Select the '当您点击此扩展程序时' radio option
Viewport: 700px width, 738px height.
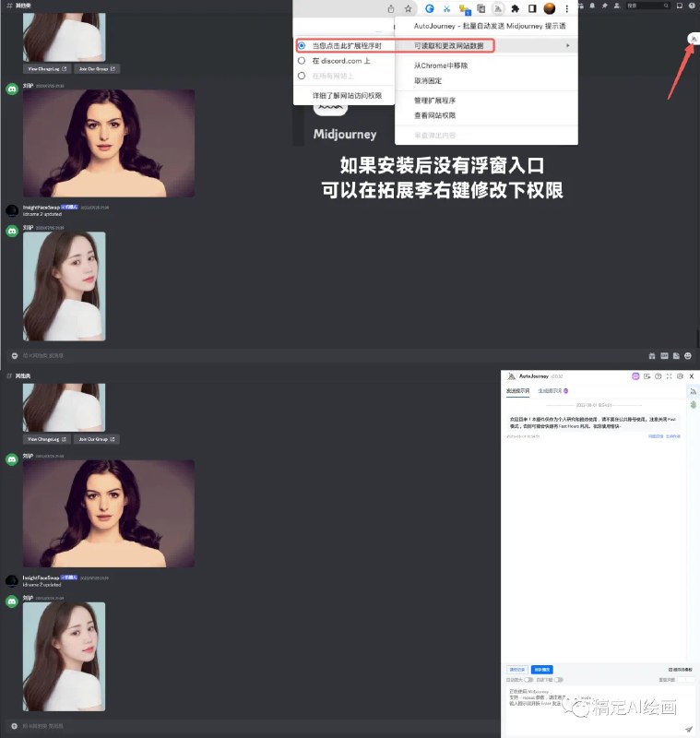pos(302,45)
